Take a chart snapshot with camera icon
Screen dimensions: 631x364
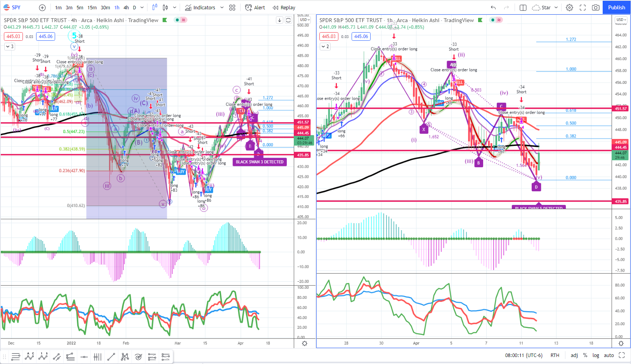[595, 7]
